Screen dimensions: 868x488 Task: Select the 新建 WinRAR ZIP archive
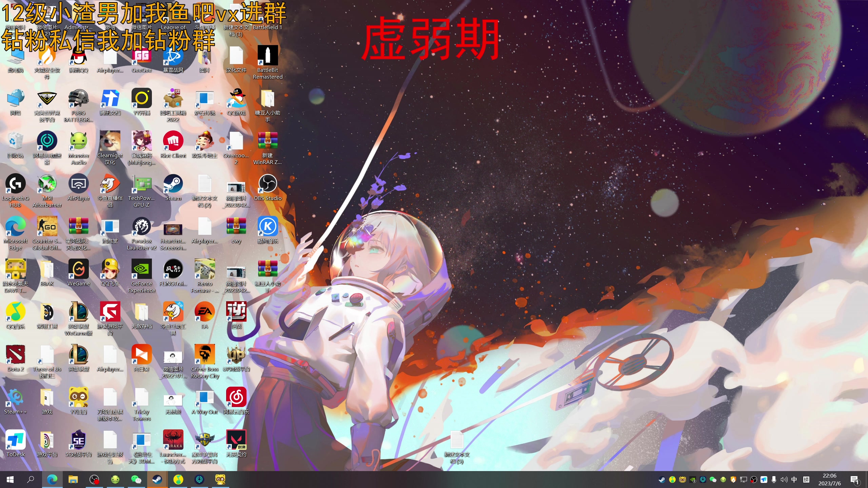(x=268, y=148)
